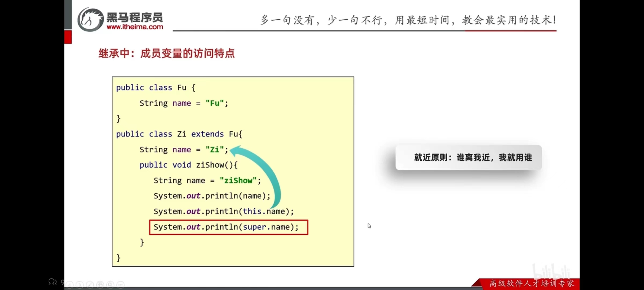Click the previous slide arrow icon

(69, 285)
